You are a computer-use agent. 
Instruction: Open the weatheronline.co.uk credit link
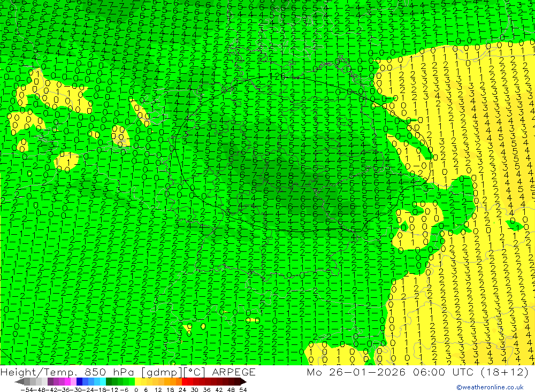(490, 387)
